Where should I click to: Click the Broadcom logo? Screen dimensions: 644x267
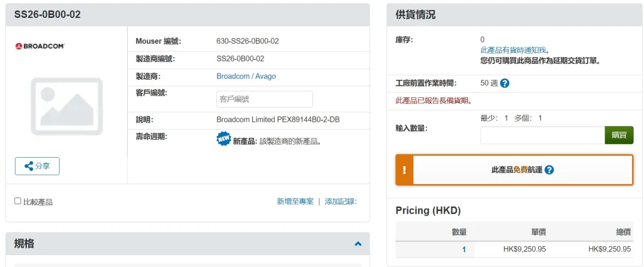click(x=40, y=46)
